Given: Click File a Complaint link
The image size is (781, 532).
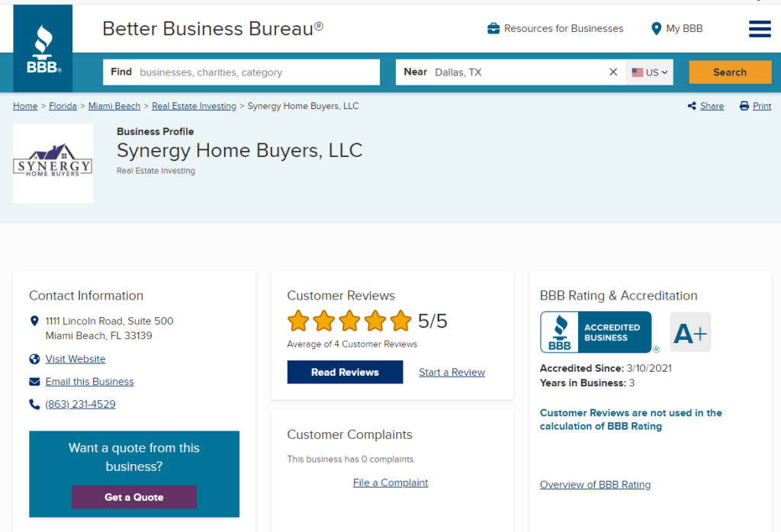Looking at the screenshot, I should [390, 482].
